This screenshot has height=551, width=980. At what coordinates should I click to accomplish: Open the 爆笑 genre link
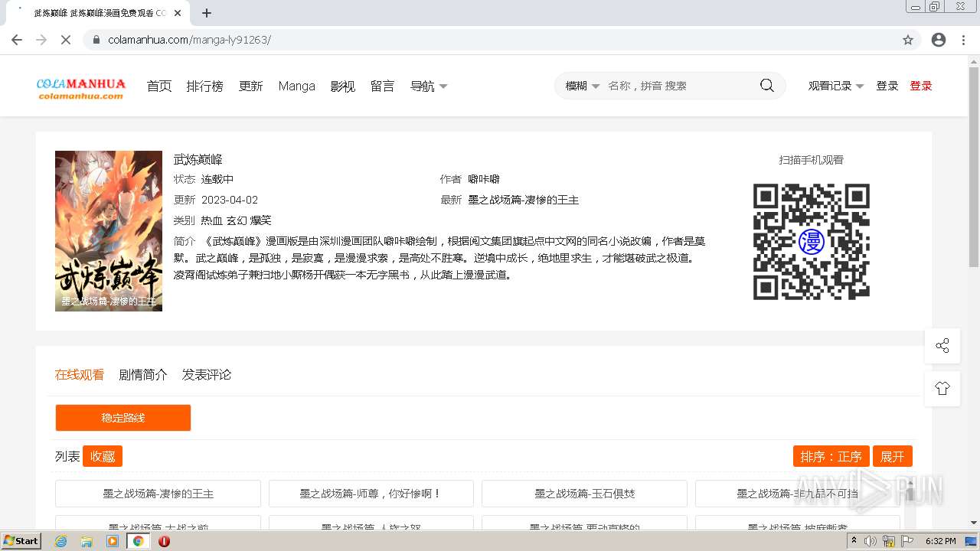(x=261, y=220)
